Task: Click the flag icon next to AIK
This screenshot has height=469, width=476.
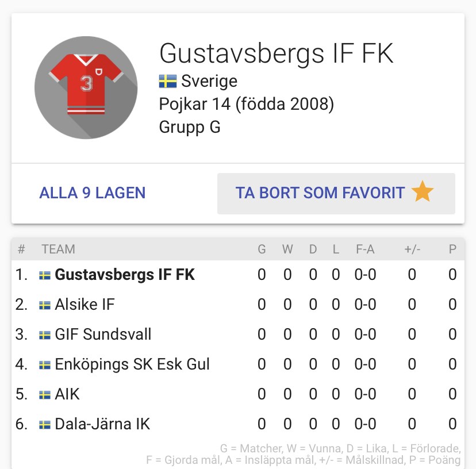Action: point(45,395)
